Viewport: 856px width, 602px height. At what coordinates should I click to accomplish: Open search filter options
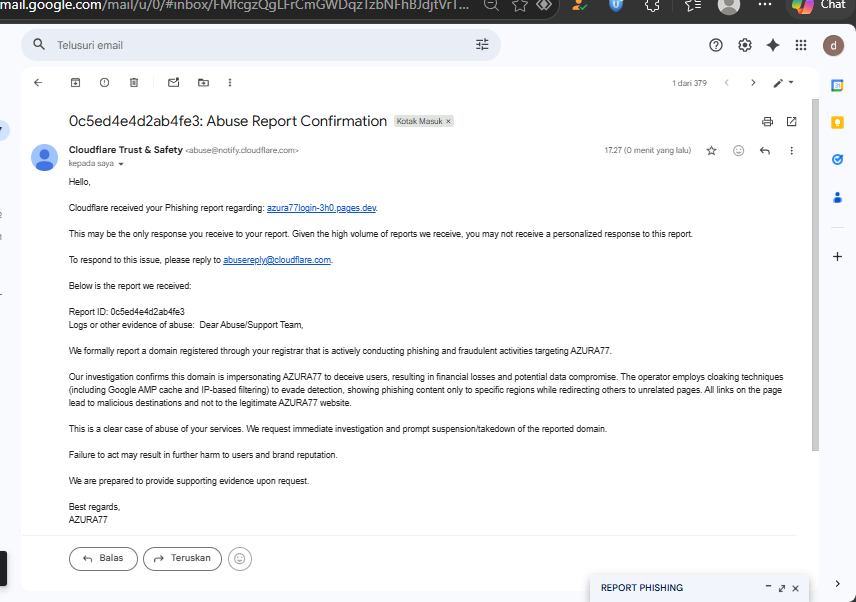click(x=482, y=45)
